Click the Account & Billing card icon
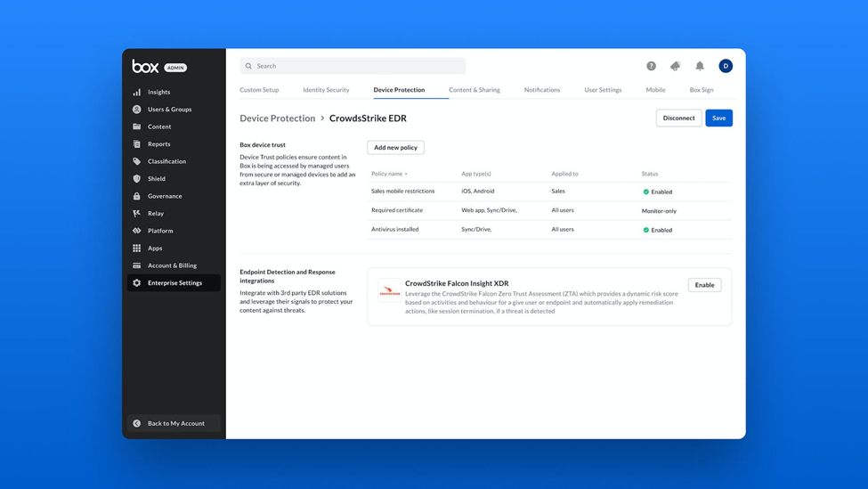 [x=137, y=265]
